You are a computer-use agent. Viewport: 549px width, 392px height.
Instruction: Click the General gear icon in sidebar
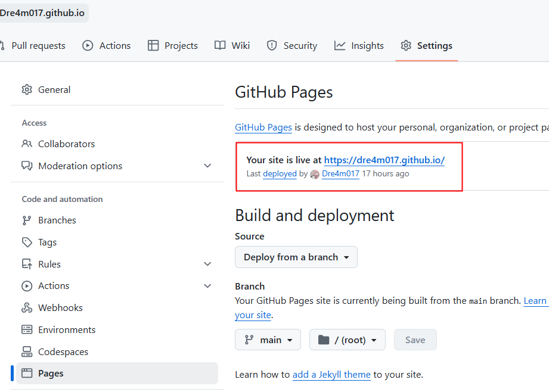point(27,89)
